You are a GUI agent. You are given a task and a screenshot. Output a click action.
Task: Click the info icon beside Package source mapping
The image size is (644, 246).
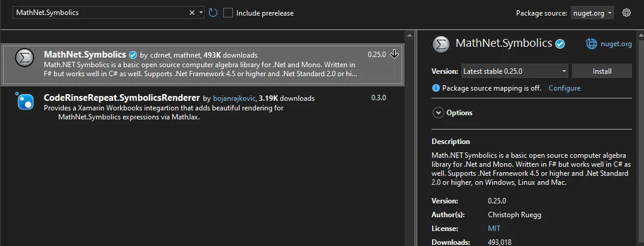pyautogui.click(x=436, y=88)
